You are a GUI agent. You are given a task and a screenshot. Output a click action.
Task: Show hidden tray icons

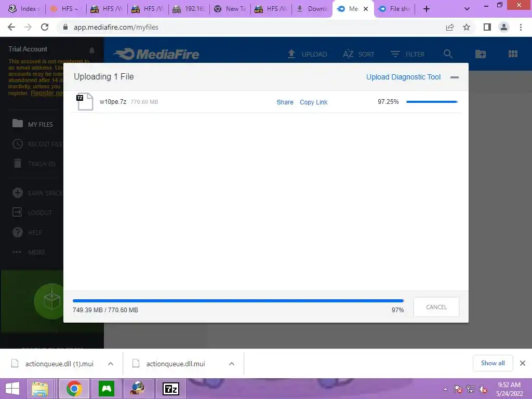[x=445, y=390]
